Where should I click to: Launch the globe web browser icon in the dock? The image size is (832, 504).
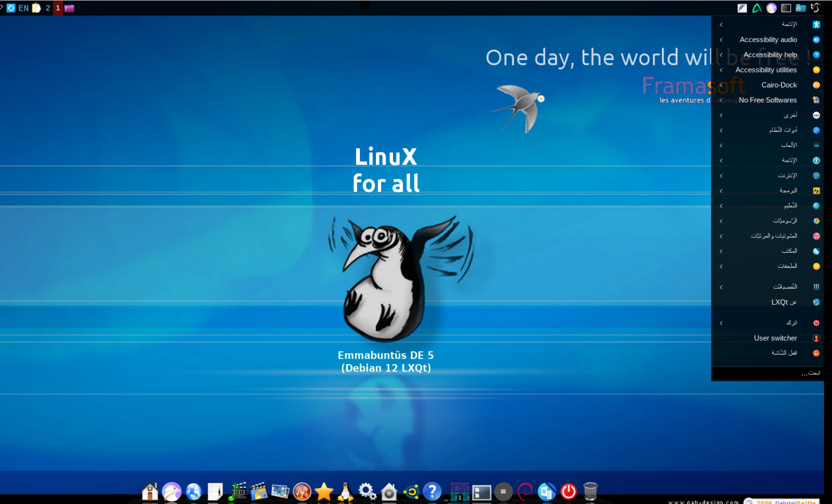coord(193,492)
